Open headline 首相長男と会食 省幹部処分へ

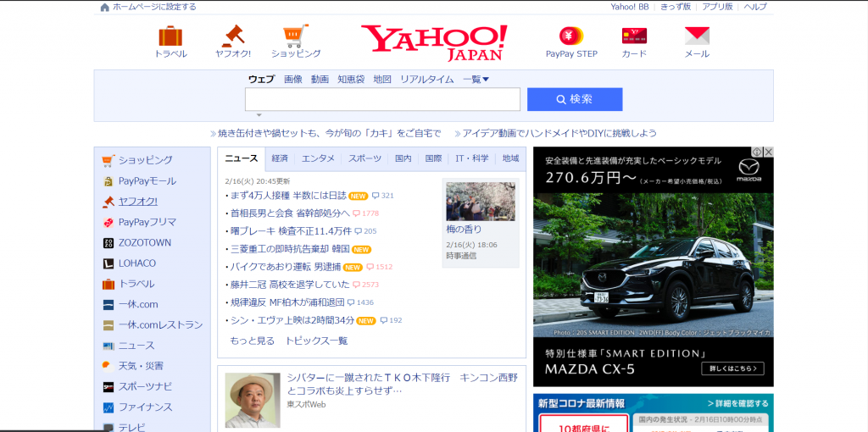290,213
